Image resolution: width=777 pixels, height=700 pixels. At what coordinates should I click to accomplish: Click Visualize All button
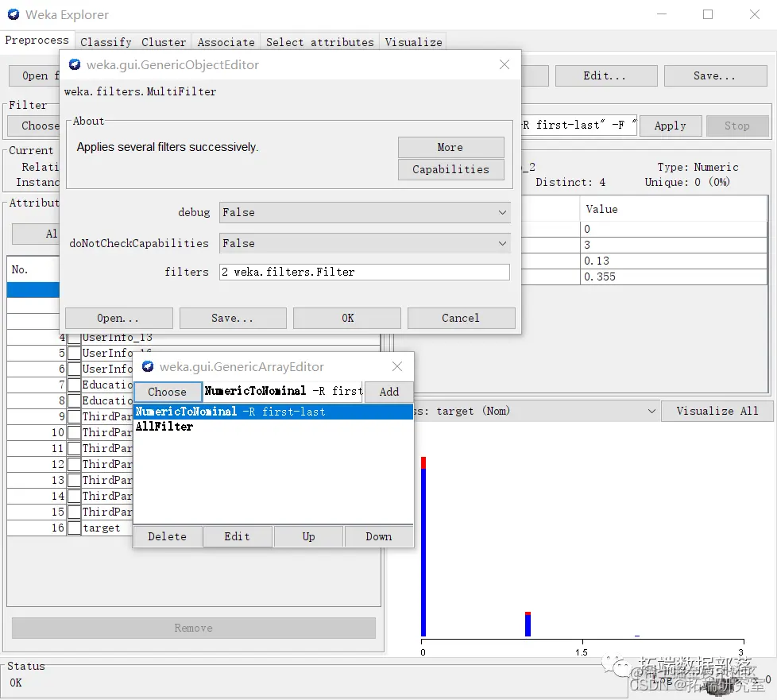[x=717, y=411]
